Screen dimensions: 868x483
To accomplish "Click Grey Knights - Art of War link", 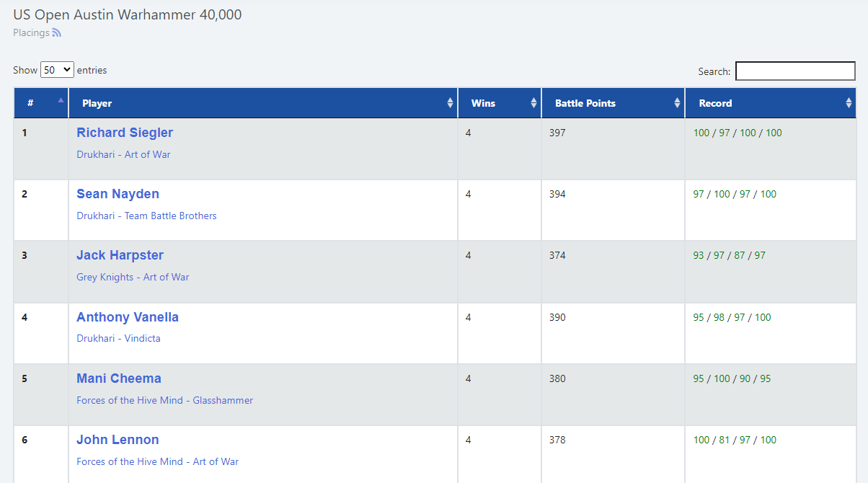I will coord(133,277).
